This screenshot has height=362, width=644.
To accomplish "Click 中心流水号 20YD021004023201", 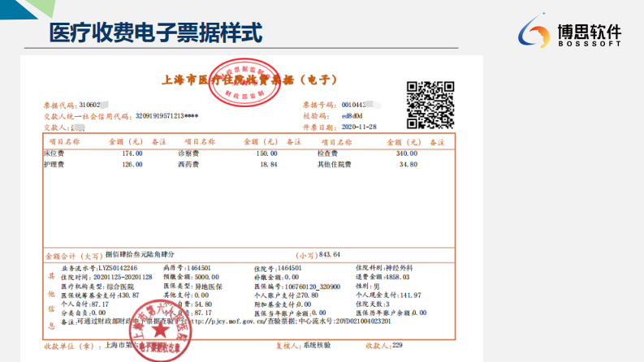I will [344, 321].
